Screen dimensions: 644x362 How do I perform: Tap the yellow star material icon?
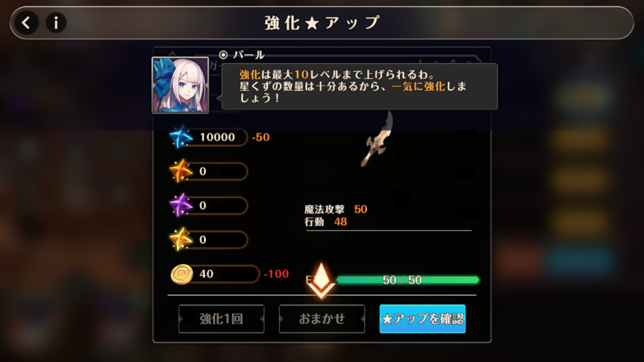click(180, 239)
